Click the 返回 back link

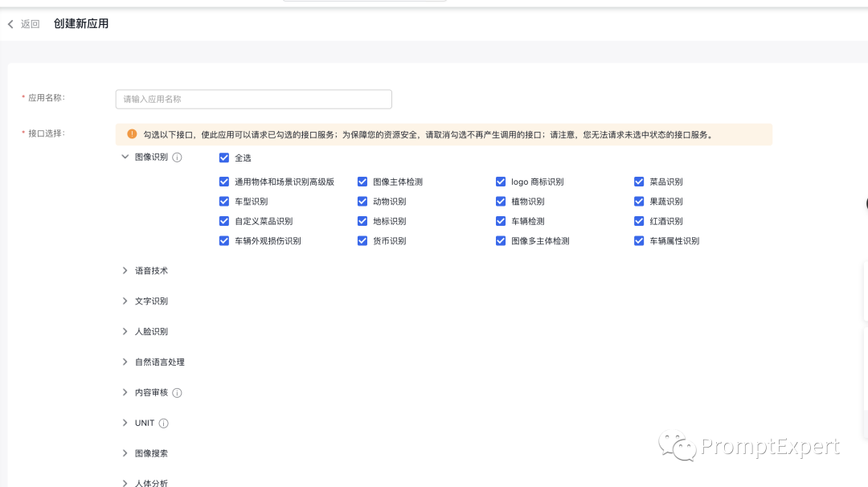(x=30, y=24)
